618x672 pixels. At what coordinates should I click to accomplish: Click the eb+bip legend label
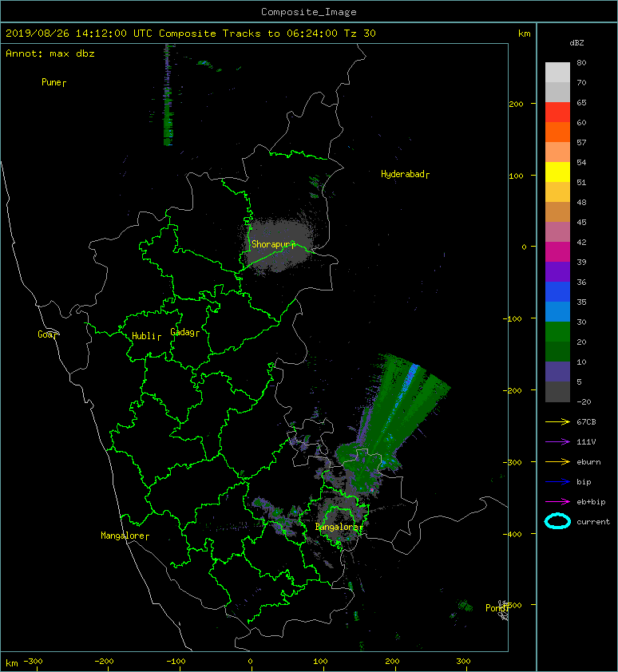click(x=591, y=502)
